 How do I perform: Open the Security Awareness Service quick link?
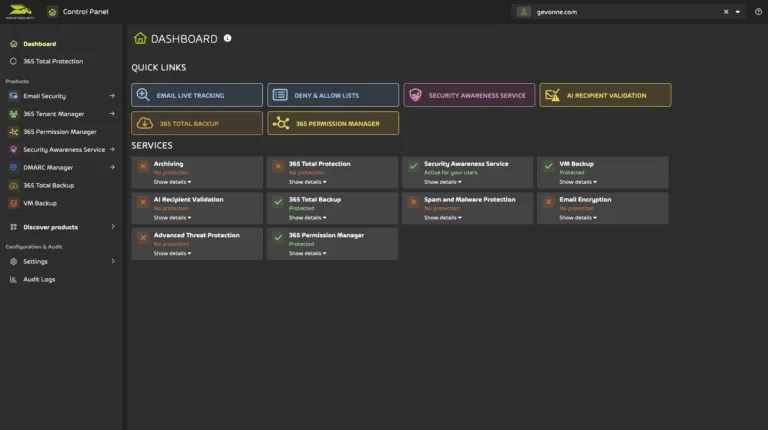click(469, 95)
